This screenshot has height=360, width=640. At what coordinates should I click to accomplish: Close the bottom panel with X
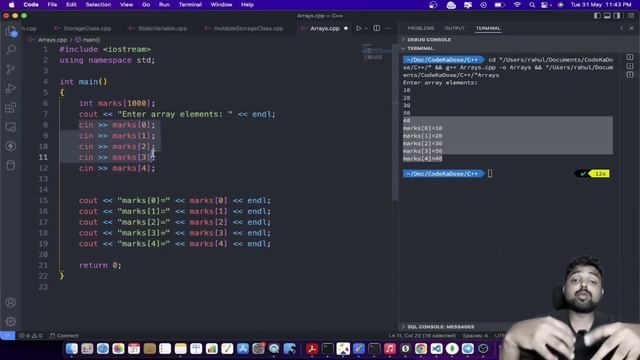click(x=631, y=28)
